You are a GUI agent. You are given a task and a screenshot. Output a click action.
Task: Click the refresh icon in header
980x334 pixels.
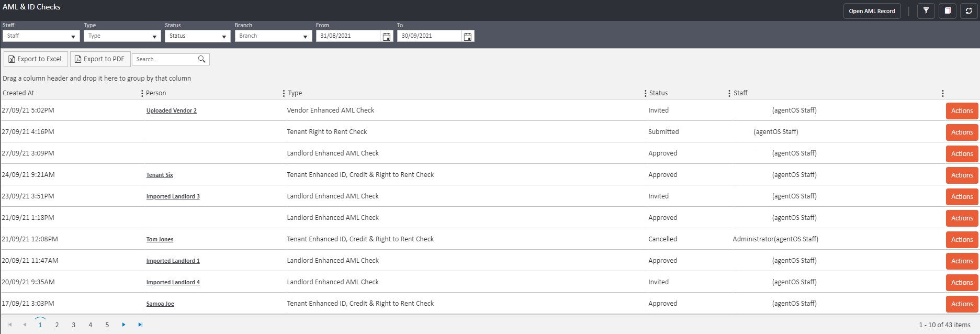968,11
